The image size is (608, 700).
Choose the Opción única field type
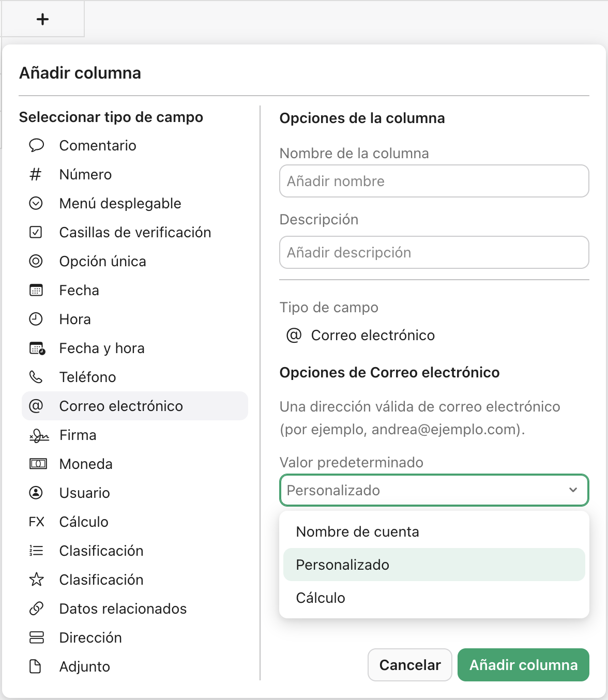[x=102, y=261]
